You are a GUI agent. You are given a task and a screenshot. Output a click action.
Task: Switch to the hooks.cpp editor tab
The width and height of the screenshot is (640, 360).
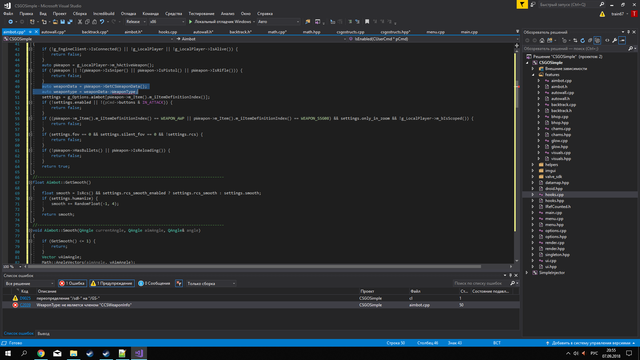[x=168, y=32]
